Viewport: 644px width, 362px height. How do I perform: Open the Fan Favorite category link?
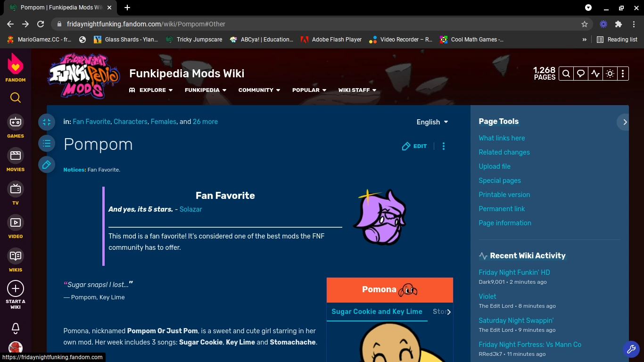pos(91,122)
